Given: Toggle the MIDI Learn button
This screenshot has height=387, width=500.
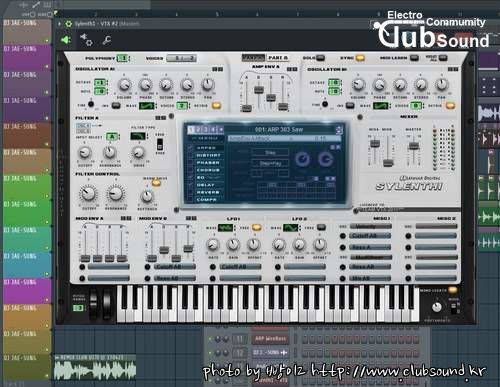Looking at the screenshot, I should [414, 58].
